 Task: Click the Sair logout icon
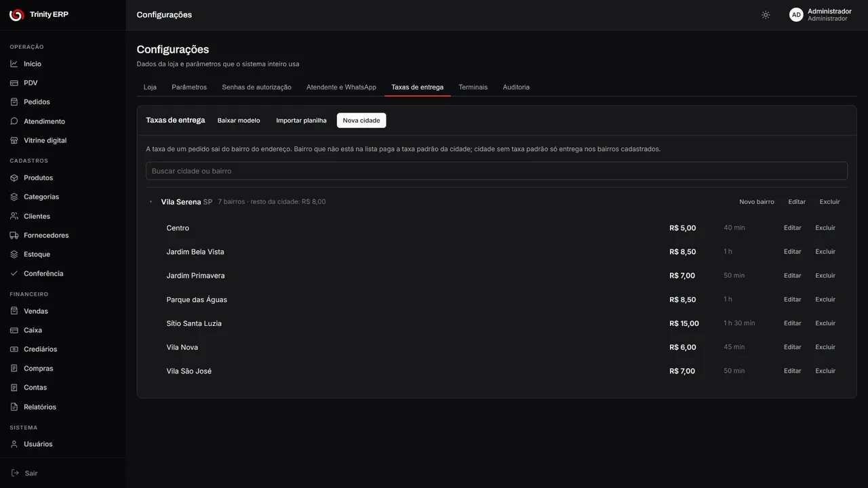[x=16, y=473]
